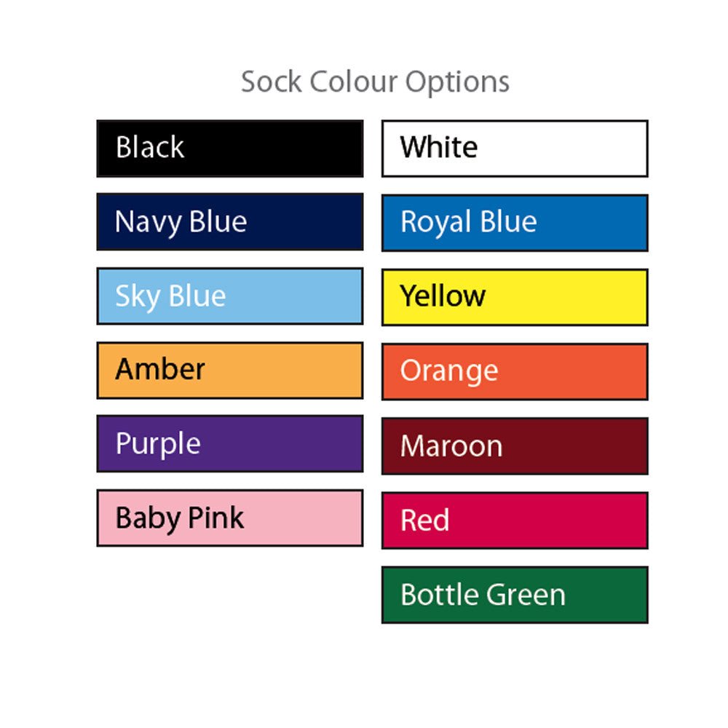
Task: Click the word "Yellow" inside its swatch
Action: click(443, 296)
